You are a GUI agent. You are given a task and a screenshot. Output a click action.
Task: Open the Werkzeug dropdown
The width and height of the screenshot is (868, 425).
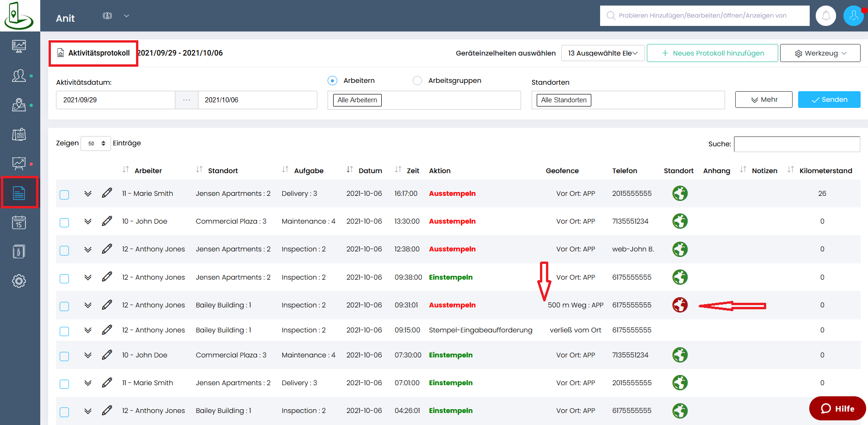pyautogui.click(x=820, y=53)
